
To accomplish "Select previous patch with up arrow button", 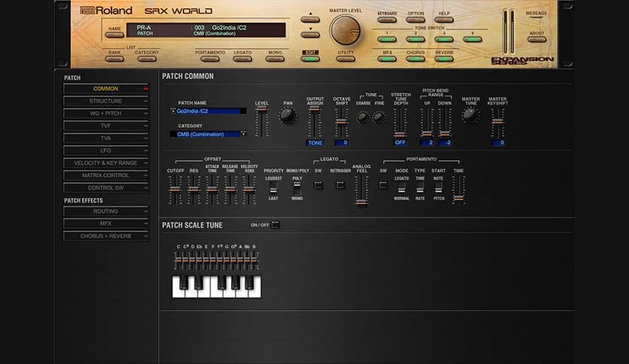I will coord(310,20).
